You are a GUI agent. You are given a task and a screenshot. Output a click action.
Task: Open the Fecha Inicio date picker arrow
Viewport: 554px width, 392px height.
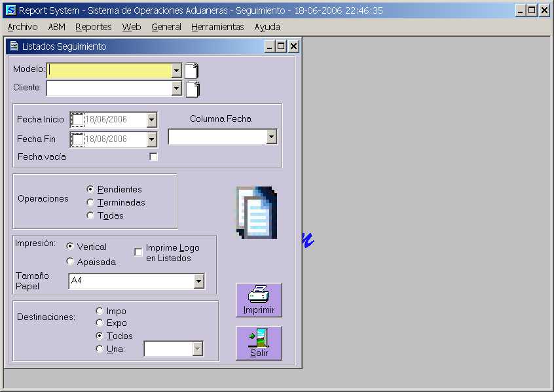[x=151, y=120]
